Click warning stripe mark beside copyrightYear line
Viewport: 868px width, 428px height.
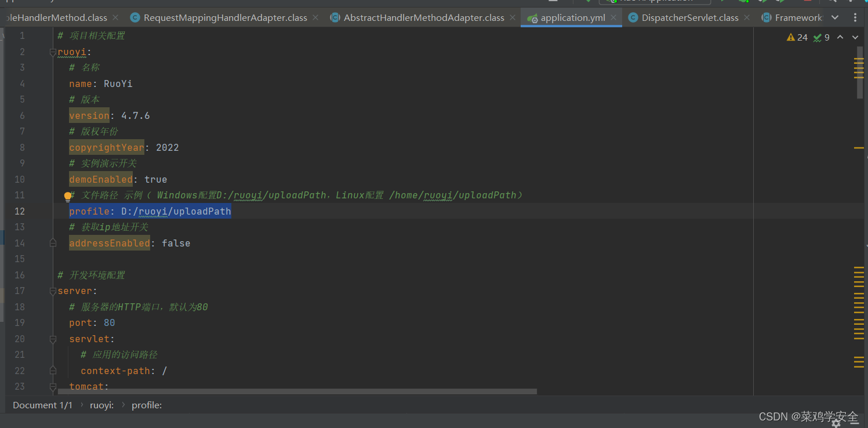coord(859,148)
